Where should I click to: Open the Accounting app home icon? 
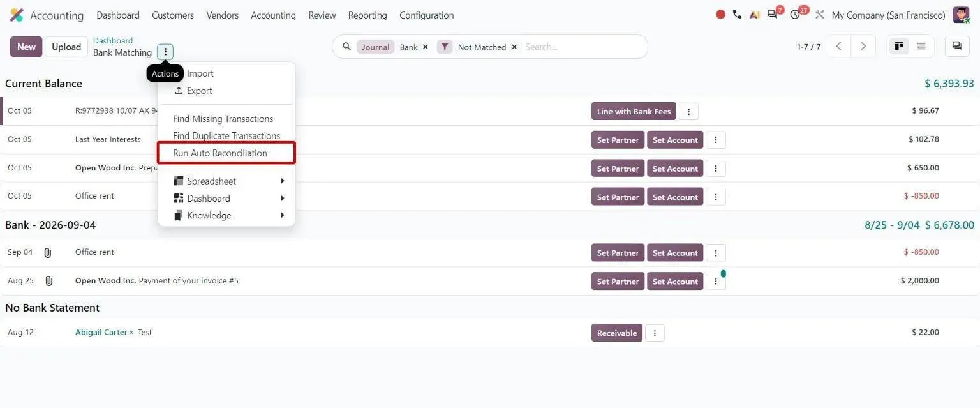17,15
